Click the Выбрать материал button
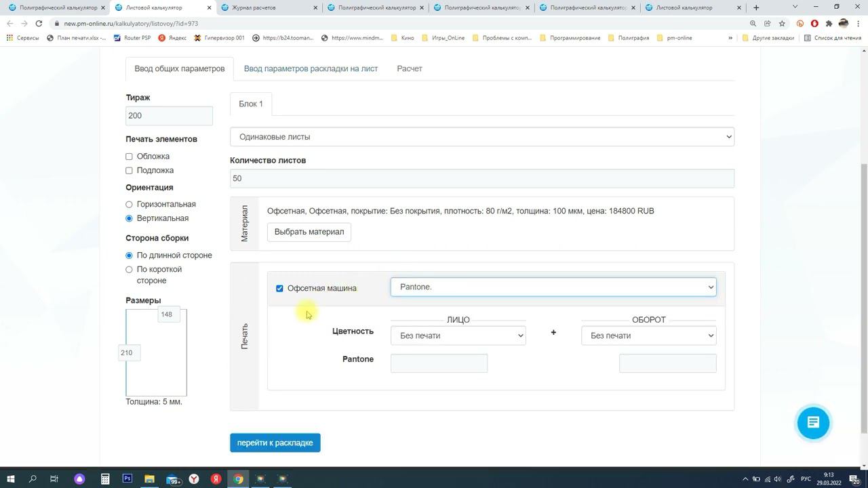This screenshot has width=868, height=488. [309, 232]
